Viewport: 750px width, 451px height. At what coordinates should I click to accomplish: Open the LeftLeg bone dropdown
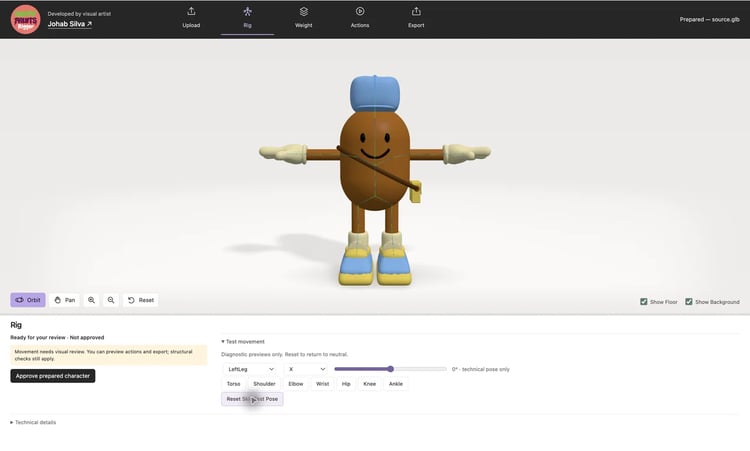point(251,369)
